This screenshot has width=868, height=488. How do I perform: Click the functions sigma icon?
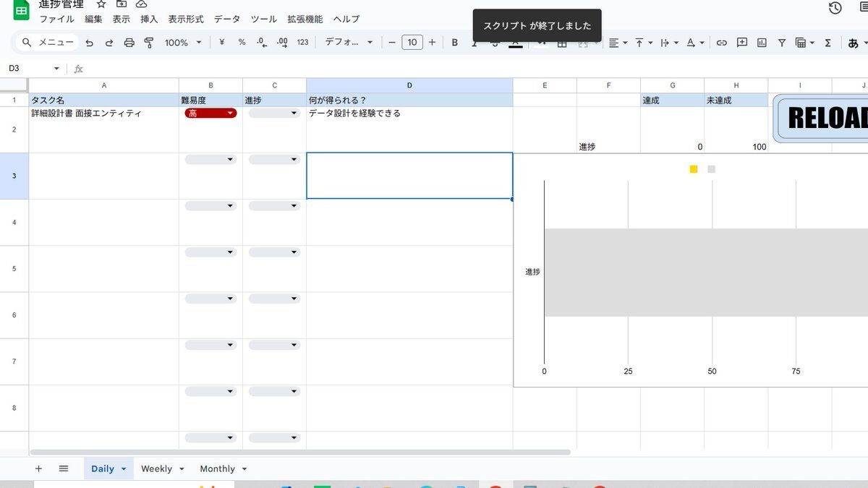pyautogui.click(x=827, y=43)
